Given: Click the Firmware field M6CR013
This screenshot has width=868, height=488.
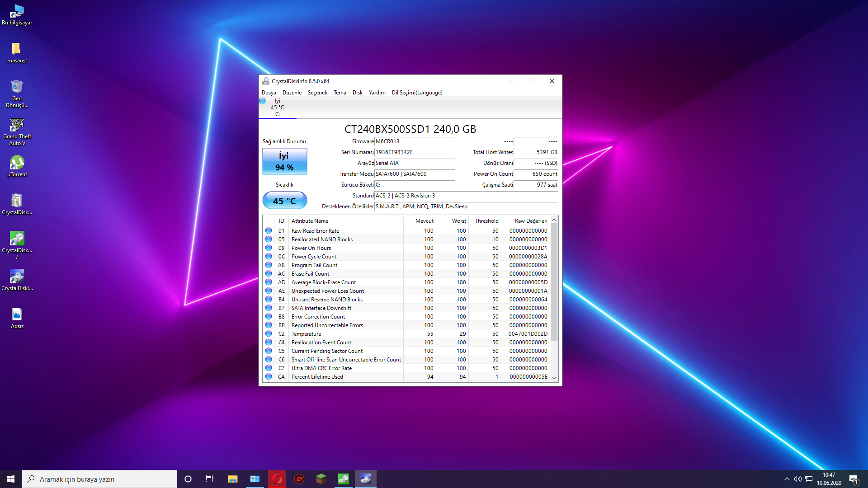Looking at the screenshot, I should (415, 141).
